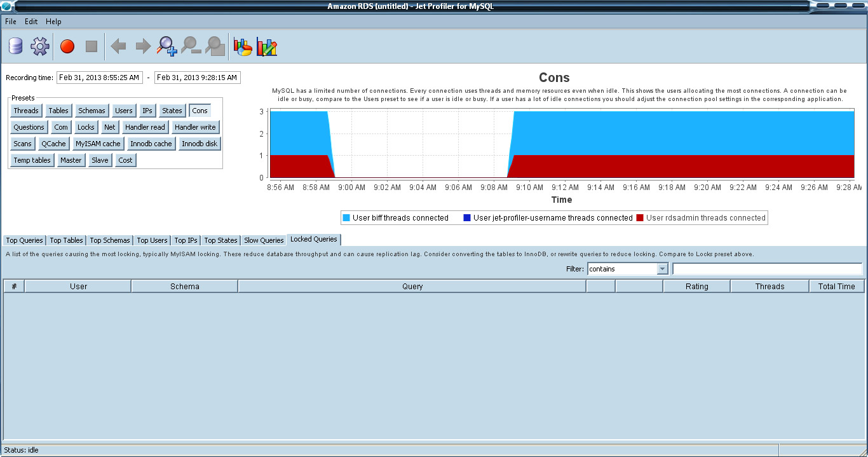Image resolution: width=868 pixels, height=457 pixels.
Task: Select the Com preset
Action: 61,127
